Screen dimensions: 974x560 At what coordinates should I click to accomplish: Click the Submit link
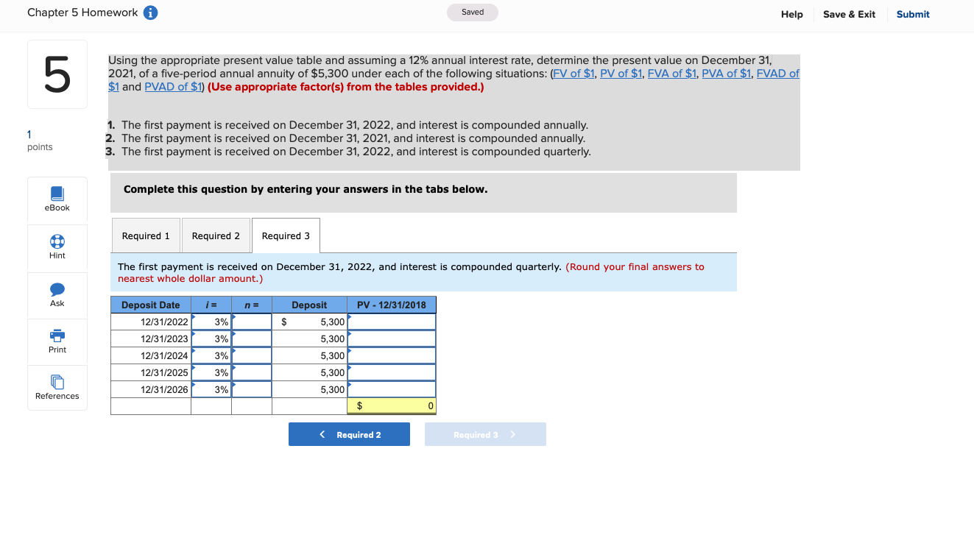(x=912, y=14)
